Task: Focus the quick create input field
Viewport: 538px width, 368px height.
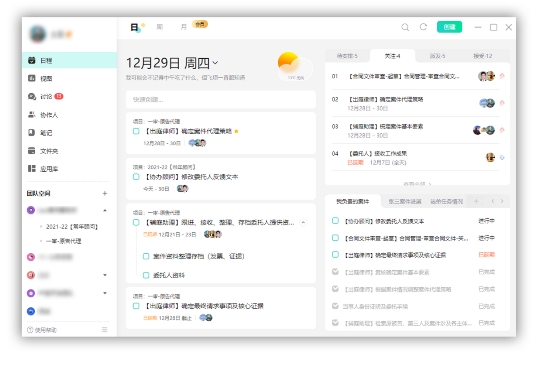Action: coord(221,99)
